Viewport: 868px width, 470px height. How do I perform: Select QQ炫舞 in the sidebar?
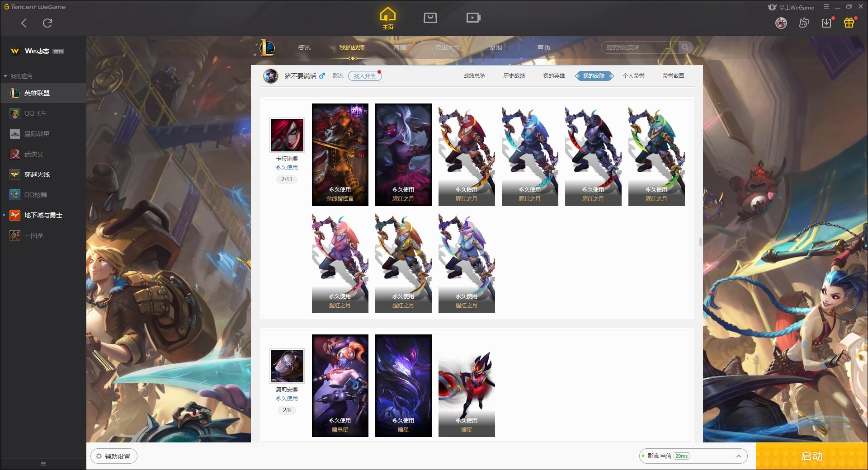[x=43, y=195]
